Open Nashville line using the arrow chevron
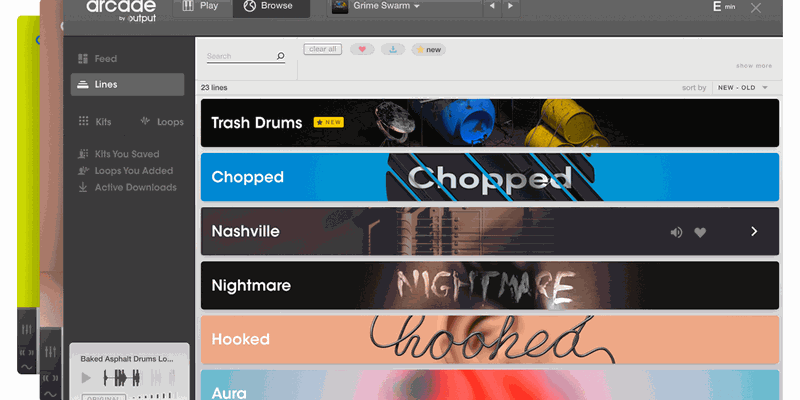This screenshot has width=800, height=400. point(754,231)
